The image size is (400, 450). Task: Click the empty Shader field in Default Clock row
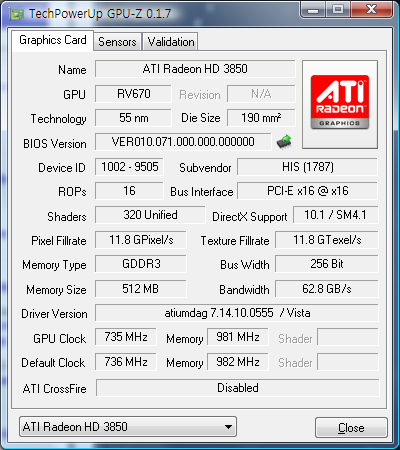tap(348, 362)
